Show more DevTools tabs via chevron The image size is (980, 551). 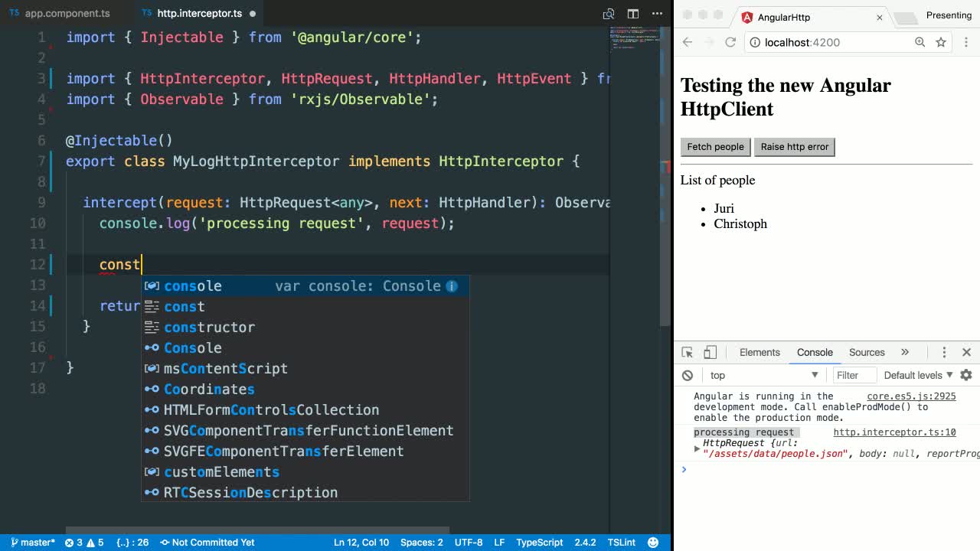(905, 352)
